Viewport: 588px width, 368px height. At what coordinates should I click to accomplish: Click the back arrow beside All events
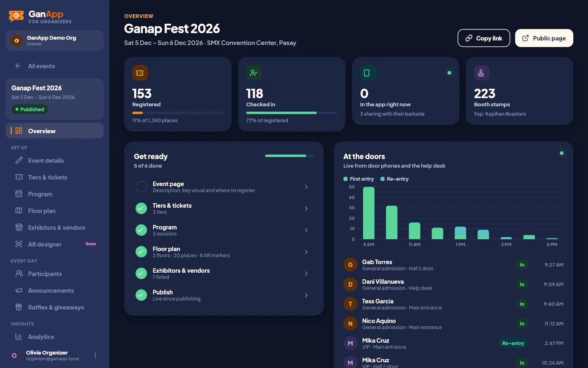(18, 66)
